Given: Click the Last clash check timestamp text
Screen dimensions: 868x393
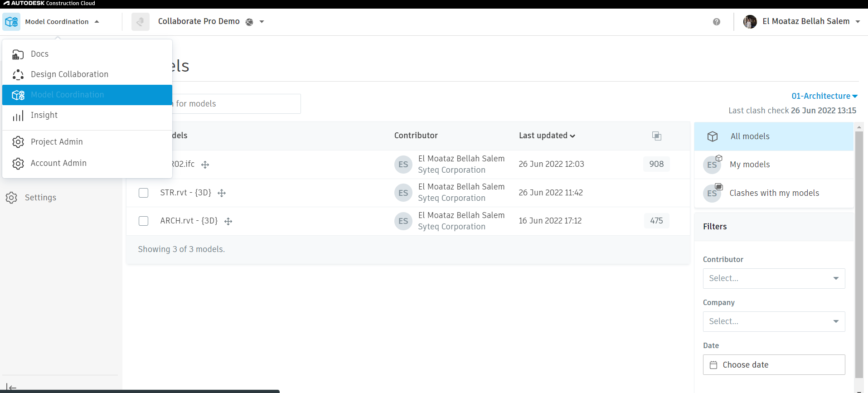Looking at the screenshot, I should (792, 111).
